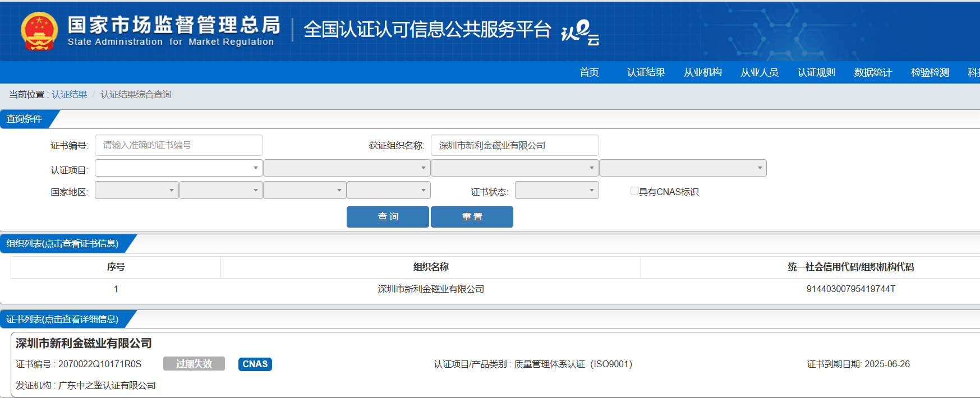
Task: Click the national emblem logo
Action: pos(39,31)
